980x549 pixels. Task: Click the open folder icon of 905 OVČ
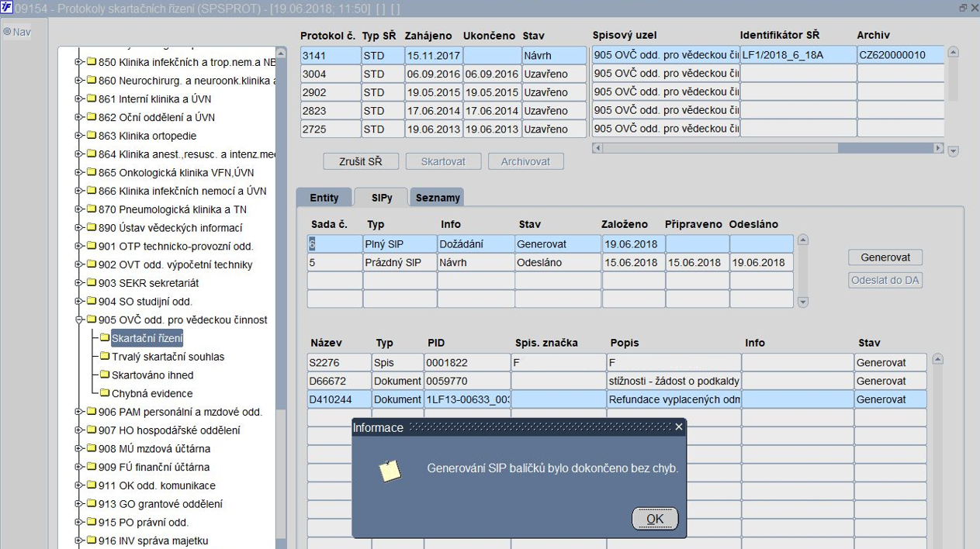92,319
